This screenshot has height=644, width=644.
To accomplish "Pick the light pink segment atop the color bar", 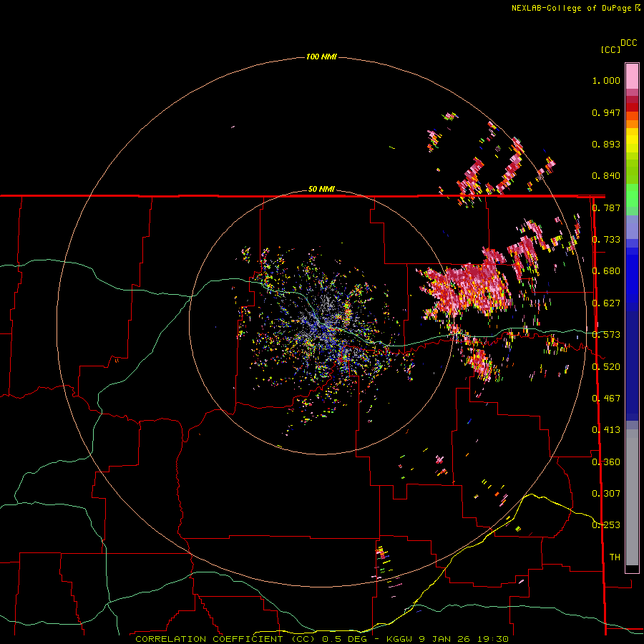I will 632,77.
